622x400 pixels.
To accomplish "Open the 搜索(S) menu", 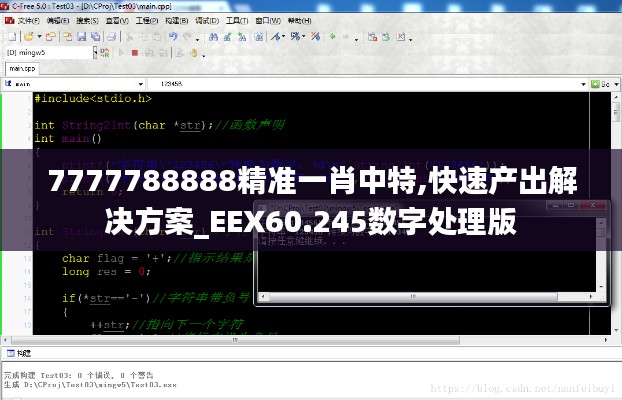I will tap(87, 21).
